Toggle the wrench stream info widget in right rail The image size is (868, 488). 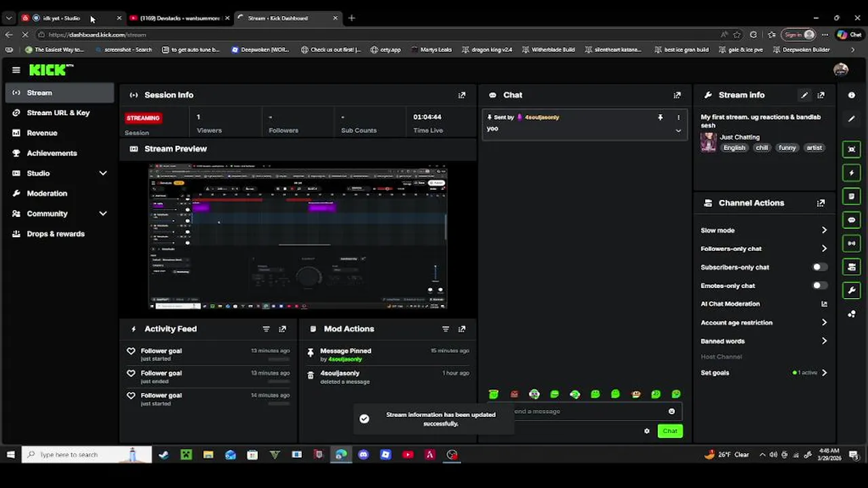[852, 291]
